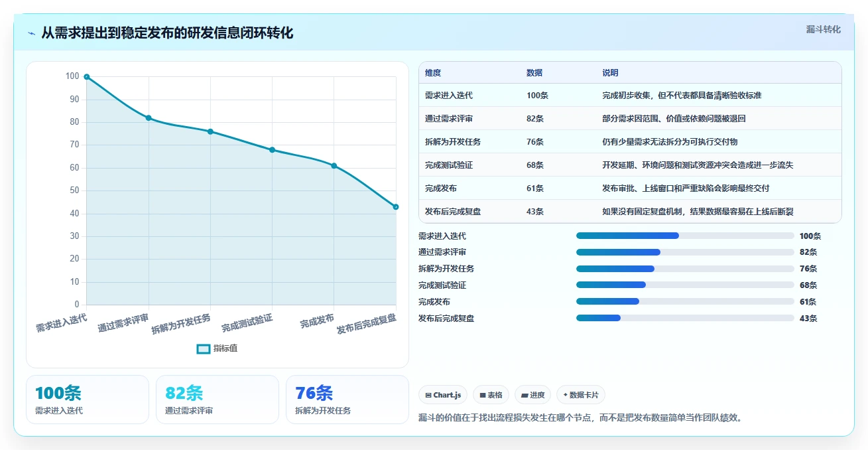Click the 68条 table cell
The height and width of the screenshot is (450, 868).
pyautogui.click(x=535, y=165)
